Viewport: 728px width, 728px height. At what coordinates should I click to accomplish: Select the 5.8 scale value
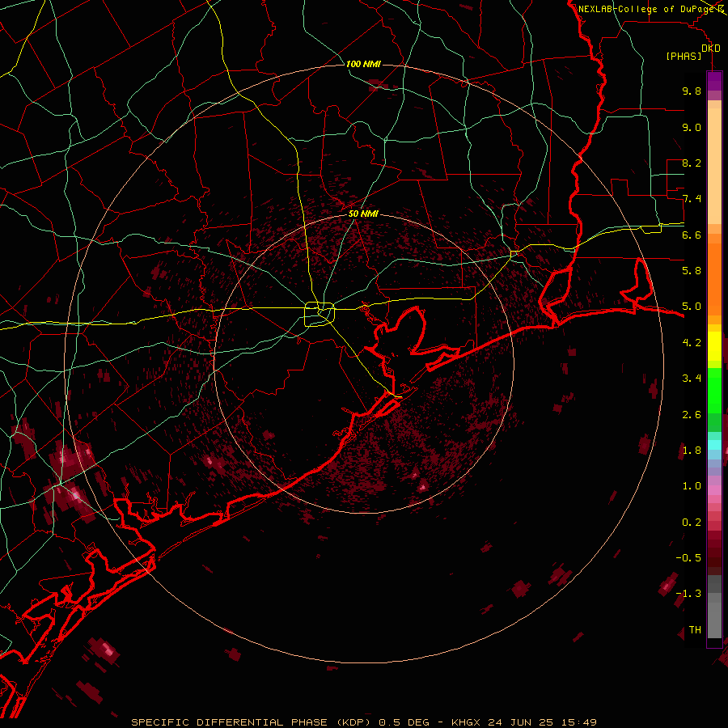(692, 271)
